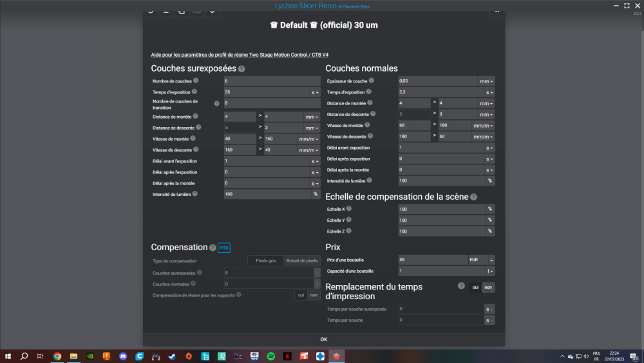Open Spotify from the taskbar
The height and width of the screenshot is (363, 644).
pyautogui.click(x=270, y=357)
